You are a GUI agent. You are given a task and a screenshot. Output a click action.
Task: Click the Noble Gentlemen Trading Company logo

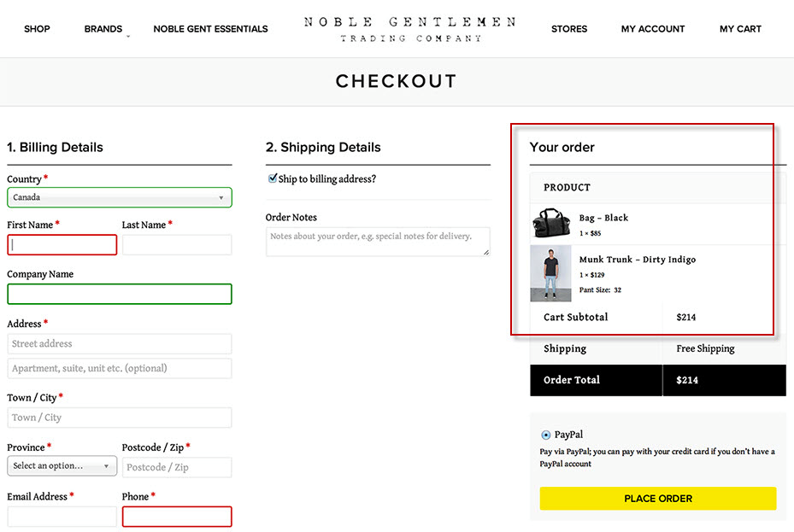click(x=409, y=29)
